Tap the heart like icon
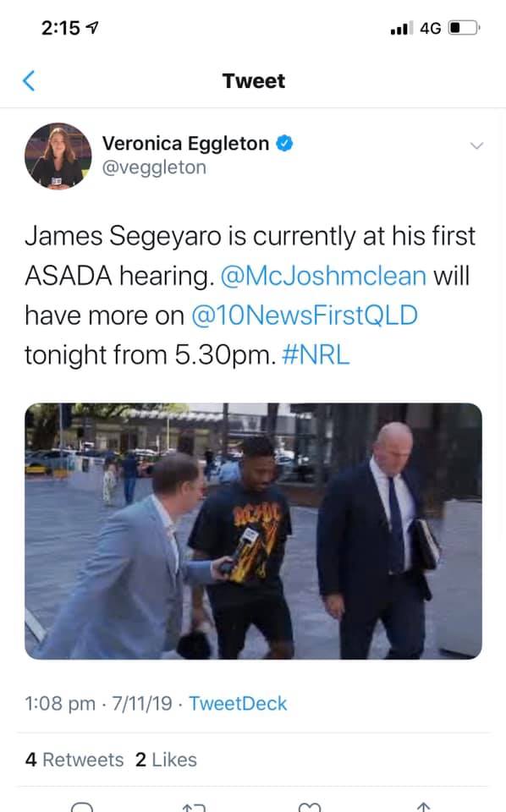506x812 pixels. tap(310, 807)
